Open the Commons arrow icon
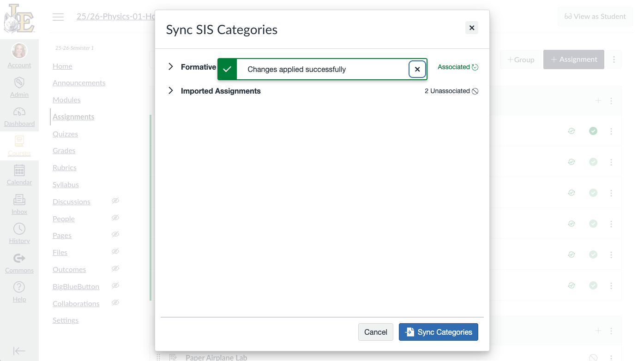 (x=19, y=258)
